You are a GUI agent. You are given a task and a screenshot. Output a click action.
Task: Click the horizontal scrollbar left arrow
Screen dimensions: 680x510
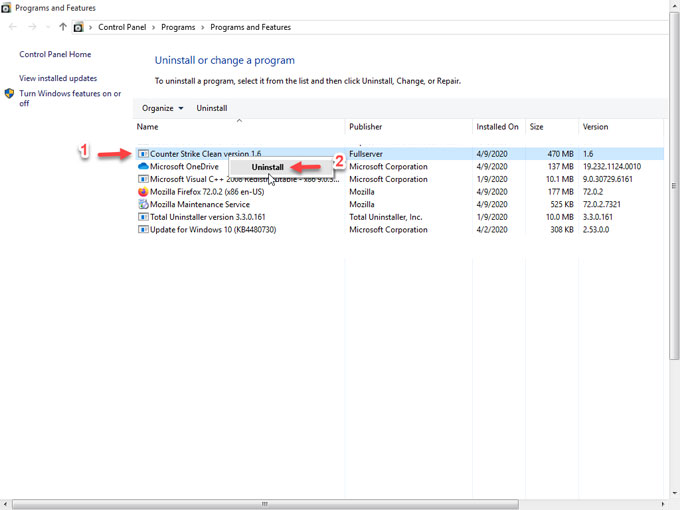pos(5,504)
